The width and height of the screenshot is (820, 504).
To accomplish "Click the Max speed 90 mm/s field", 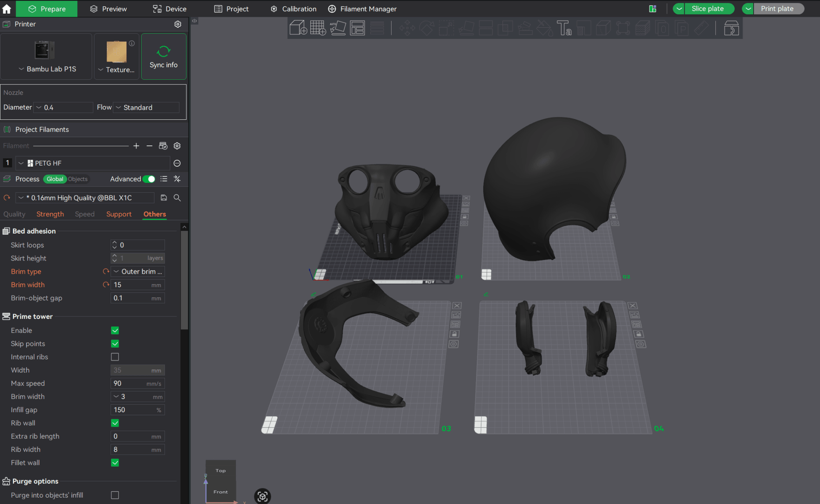I will pos(138,383).
